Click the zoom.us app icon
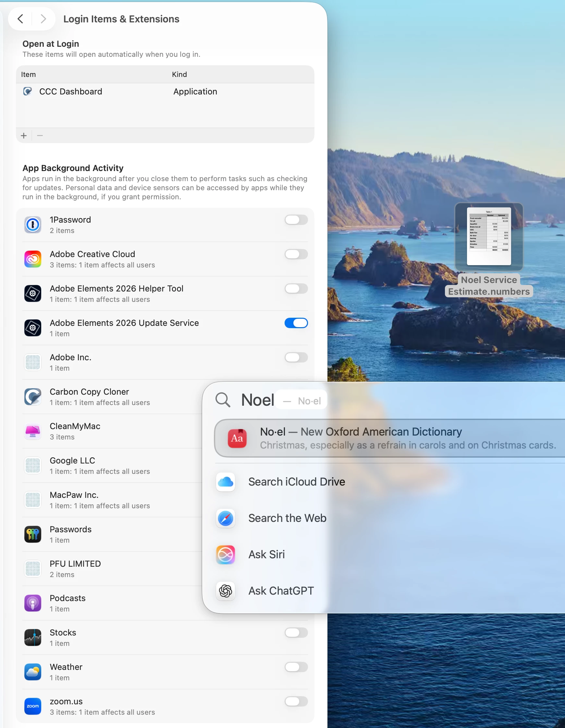 33,706
